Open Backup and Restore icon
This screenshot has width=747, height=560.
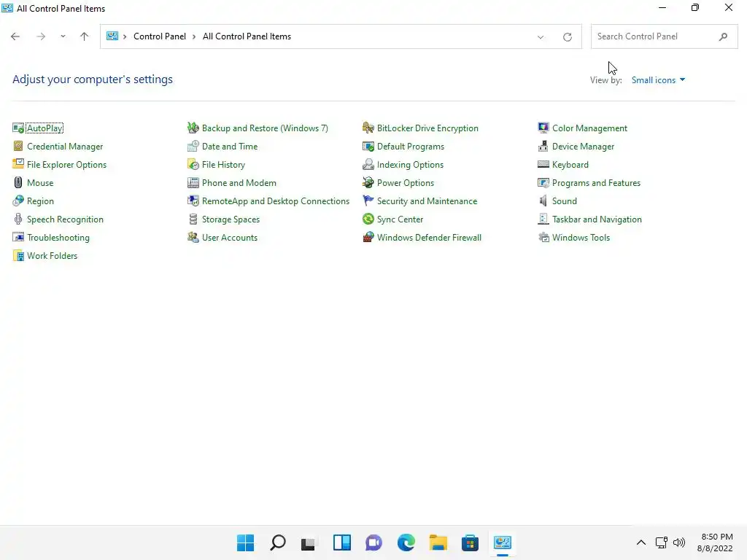pos(193,128)
